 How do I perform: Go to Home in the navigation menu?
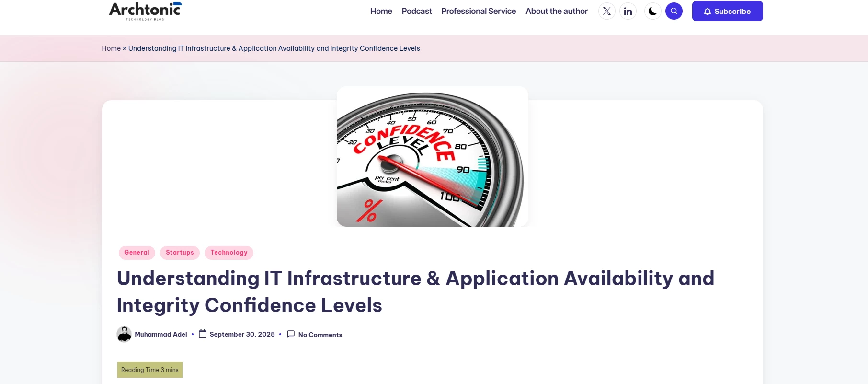[x=381, y=11]
